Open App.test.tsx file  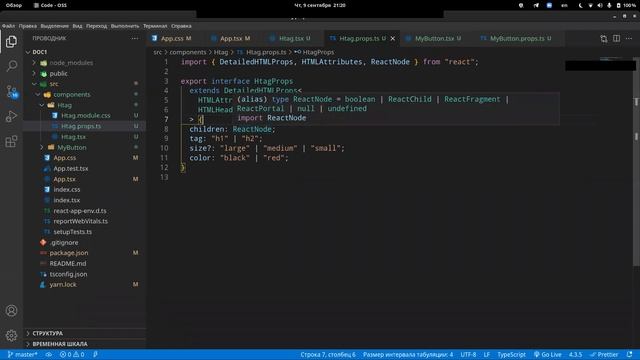tap(71, 168)
